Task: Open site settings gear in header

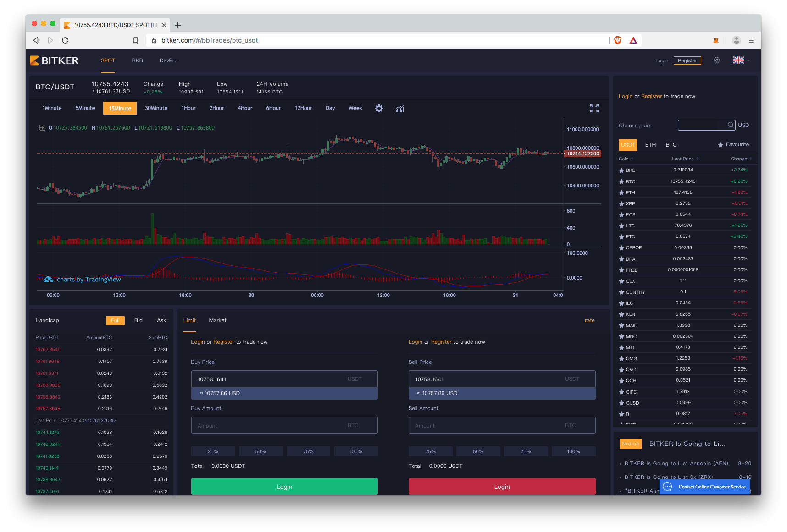Action: [x=717, y=60]
